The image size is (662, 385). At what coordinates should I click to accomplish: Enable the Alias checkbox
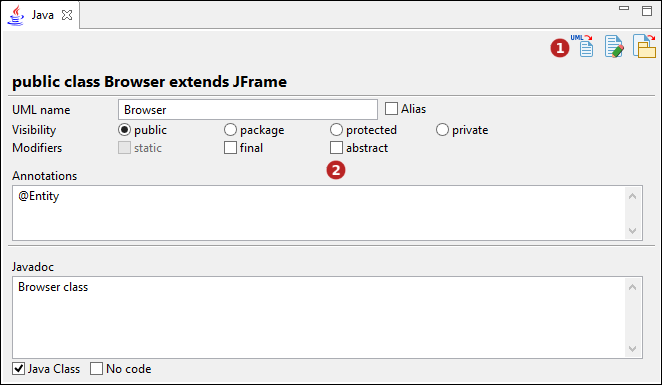391,108
